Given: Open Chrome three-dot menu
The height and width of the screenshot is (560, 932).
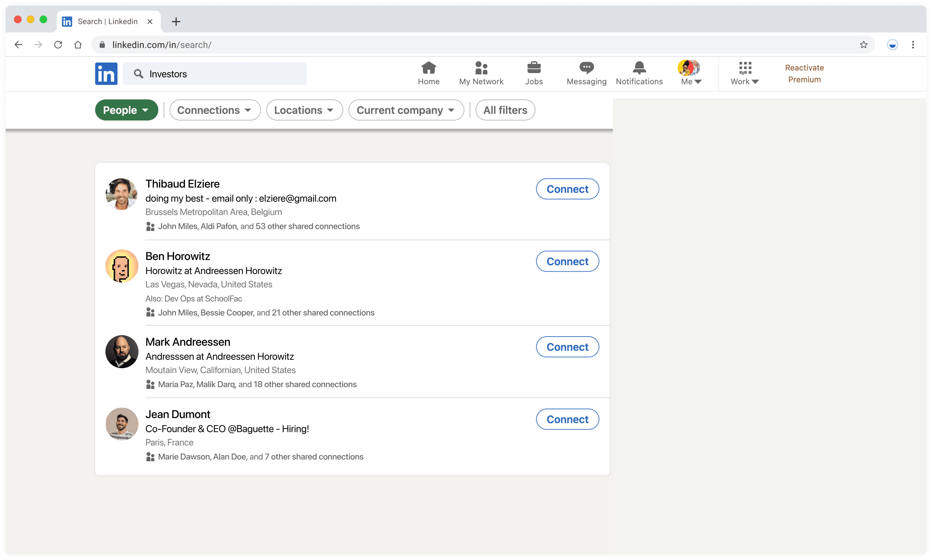Looking at the screenshot, I should [913, 45].
